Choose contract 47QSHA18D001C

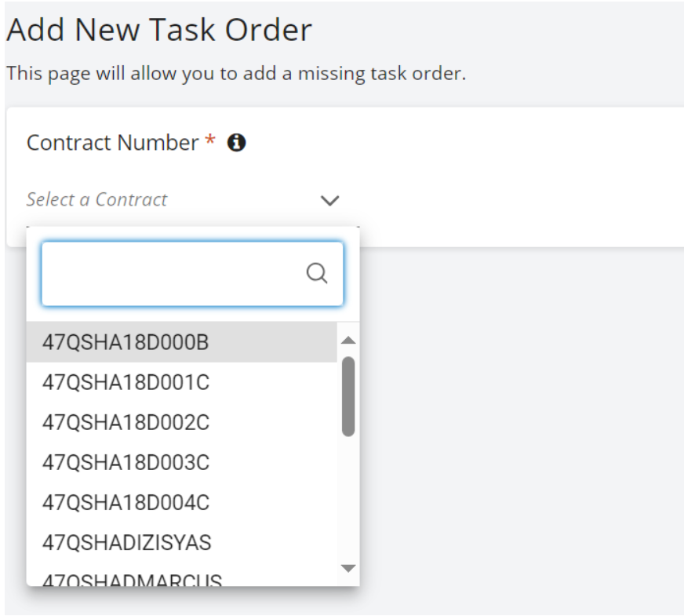[126, 382]
